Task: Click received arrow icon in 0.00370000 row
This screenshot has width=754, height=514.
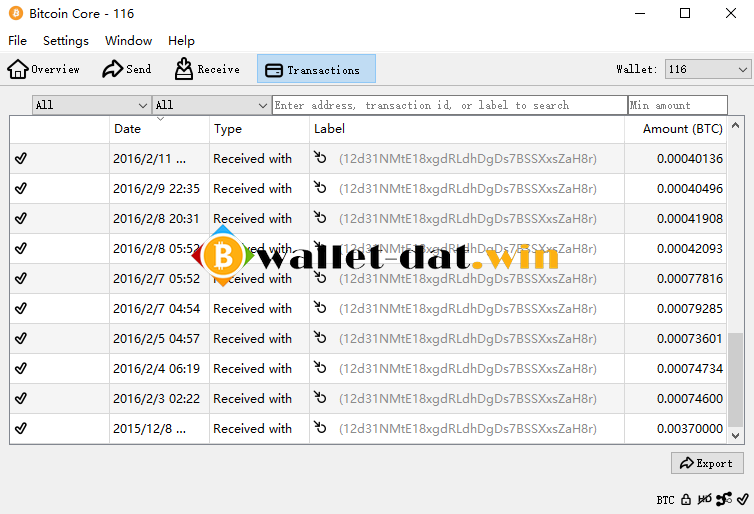Action: point(320,427)
